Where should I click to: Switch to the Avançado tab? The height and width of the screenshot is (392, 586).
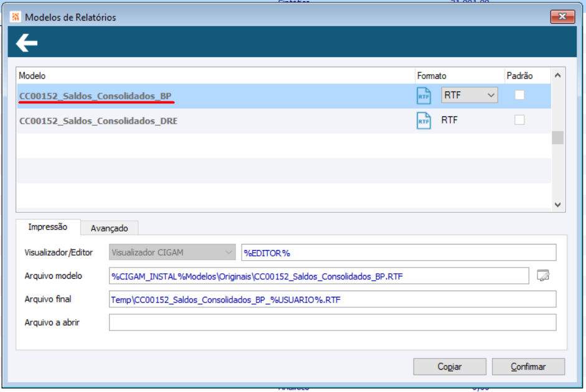109,228
